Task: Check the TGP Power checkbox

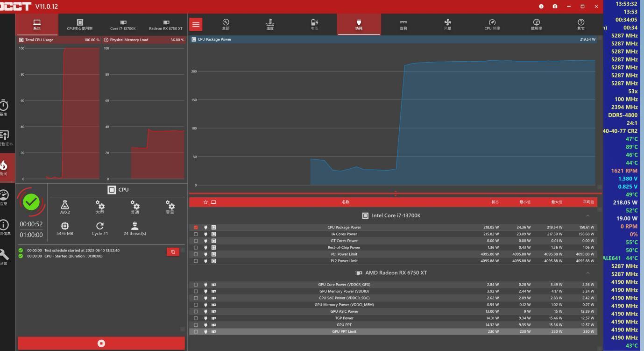Action: 196,318
